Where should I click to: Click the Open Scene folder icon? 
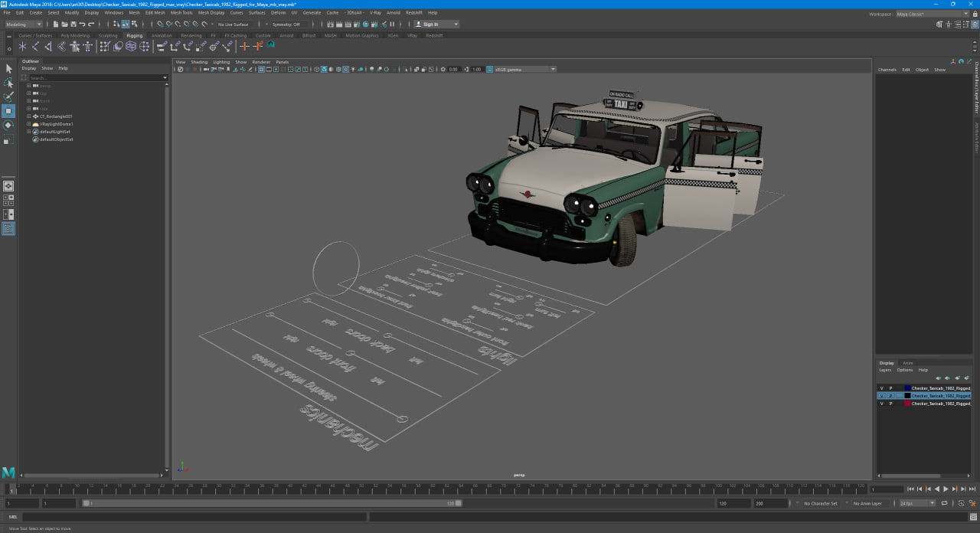pyautogui.click(x=65, y=25)
